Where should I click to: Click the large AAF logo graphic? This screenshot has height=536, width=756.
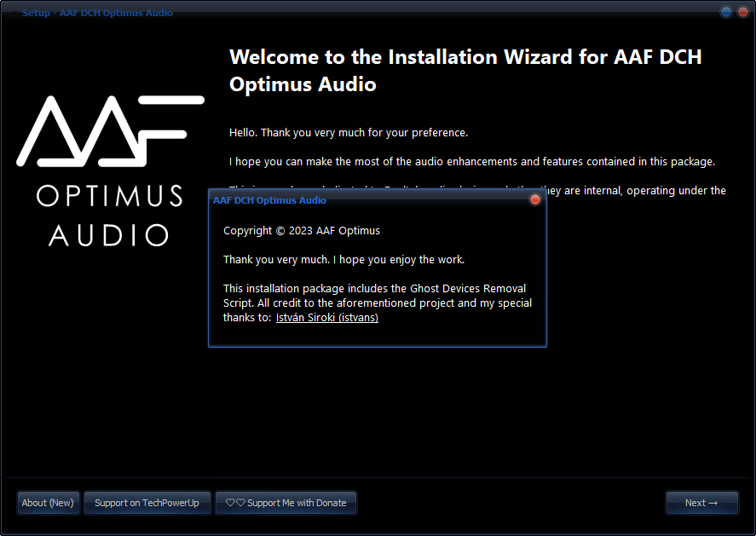coord(109,130)
